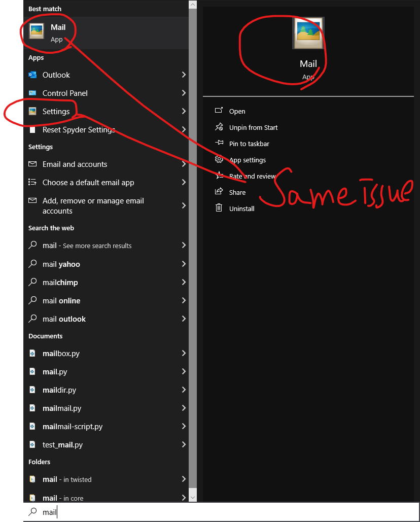Click the Uninstall trash icon
This screenshot has width=420, height=522.
219,208
